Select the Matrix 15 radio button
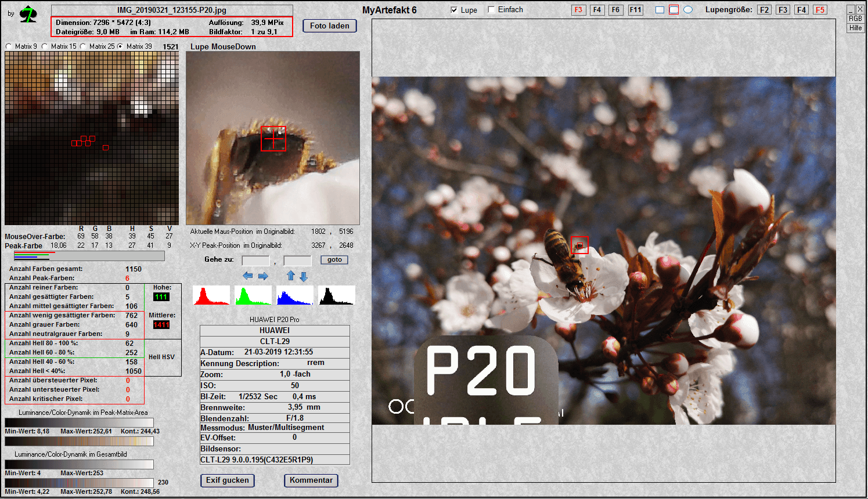Image resolution: width=868 pixels, height=499 pixels. (x=45, y=46)
